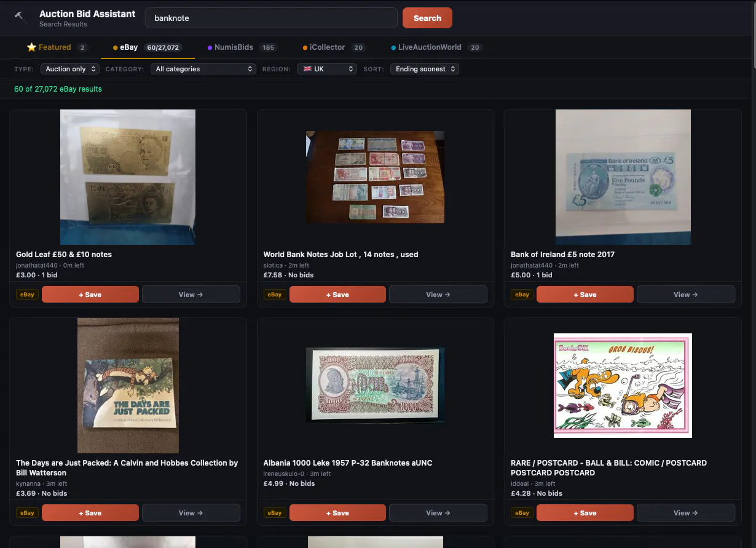This screenshot has width=756, height=548.
Task: Click eBay badge on Gold Leaf card
Action: 27,295
